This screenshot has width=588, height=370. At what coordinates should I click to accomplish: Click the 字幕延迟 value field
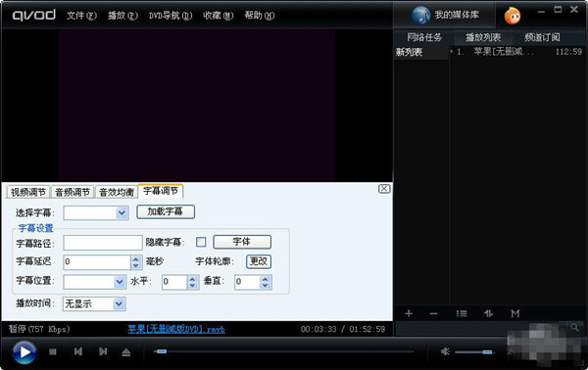(x=97, y=261)
